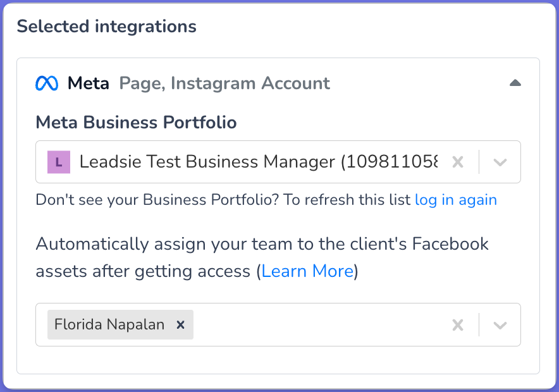559x392 pixels.
Task: Remove the Florida Napalan tag
Action: click(180, 325)
